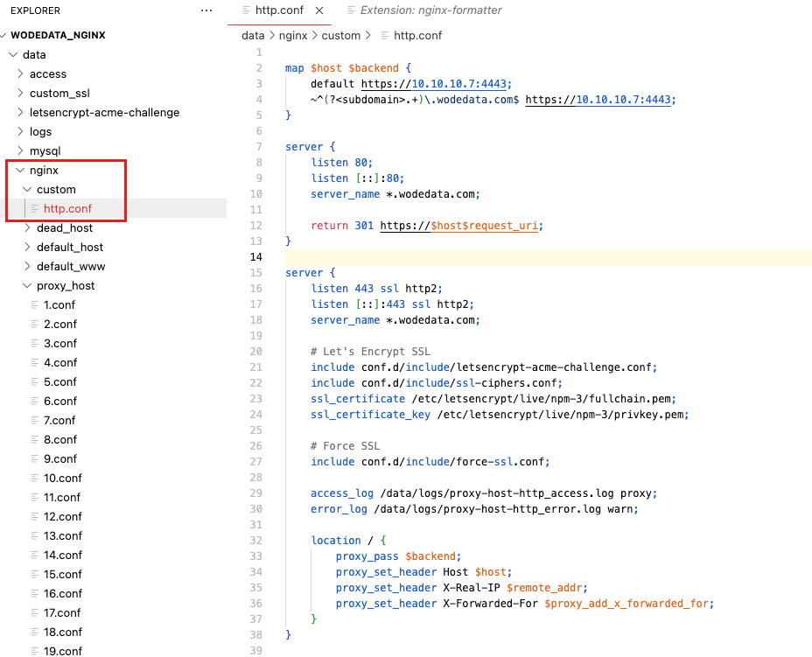Collapse the proxy_host folder
The height and width of the screenshot is (657, 812).
[28, 286]
